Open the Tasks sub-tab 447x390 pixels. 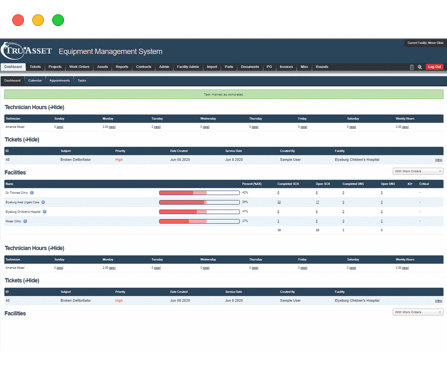pos(82,81)
